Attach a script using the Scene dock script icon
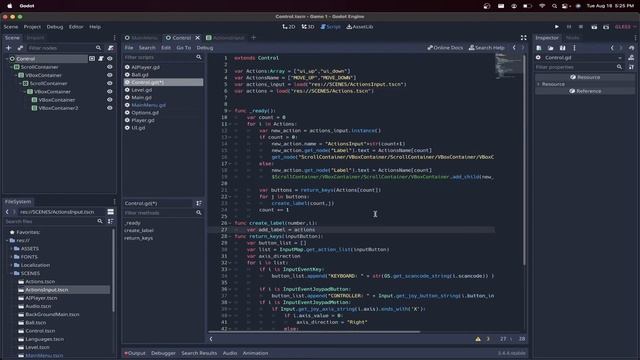This screenshot has height=360, width=640. [x=110, y=48]
